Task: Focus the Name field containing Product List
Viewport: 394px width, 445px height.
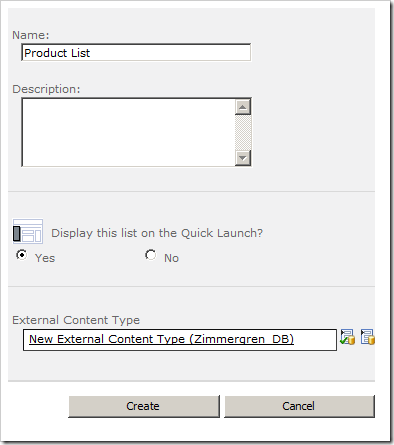Action: coord(136,52)
